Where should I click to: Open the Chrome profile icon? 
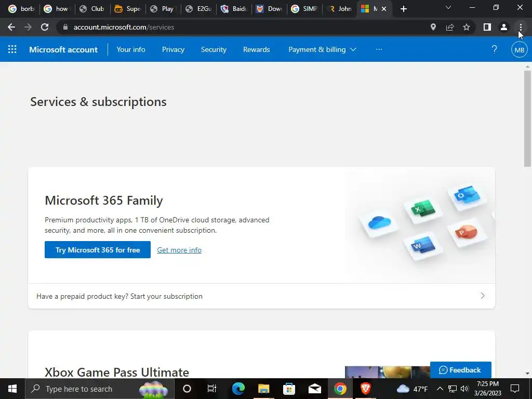pos(504,27)
